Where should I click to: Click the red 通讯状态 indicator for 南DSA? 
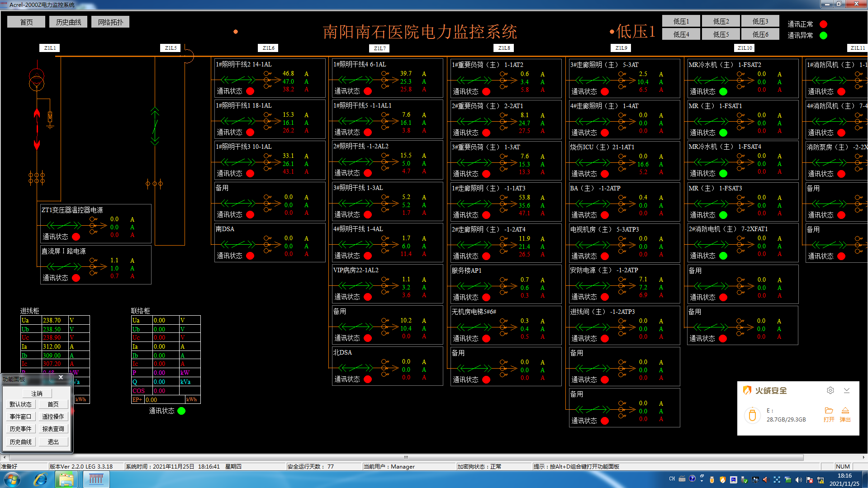click(x=250, y=256)
